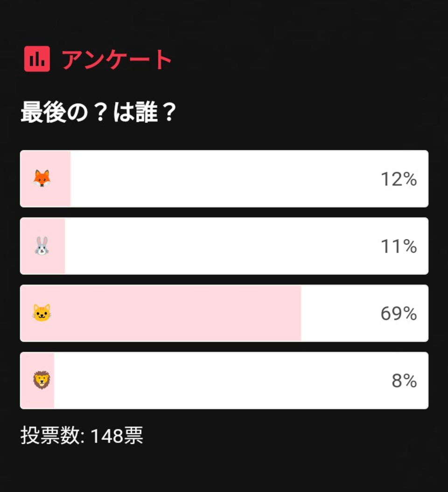Click the 12% result label
Viewport: 448px width, 492px height.
pos(399,179)
